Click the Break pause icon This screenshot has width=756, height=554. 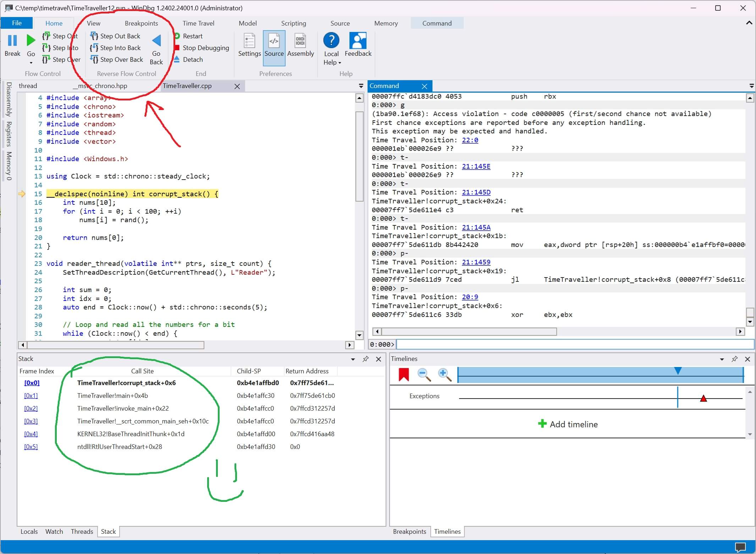(x=12, y=41)
